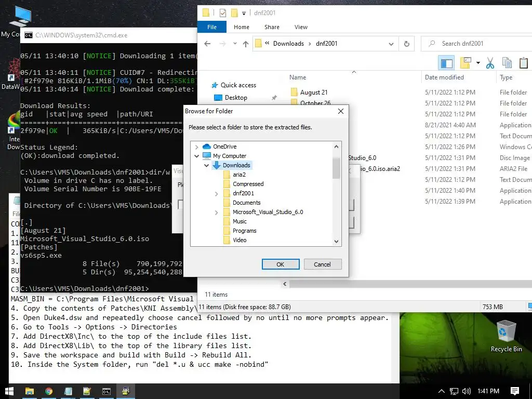Open recent locations chevron next to forward arrow
This screenshot has height=399, width=532.
pos(235,44)
